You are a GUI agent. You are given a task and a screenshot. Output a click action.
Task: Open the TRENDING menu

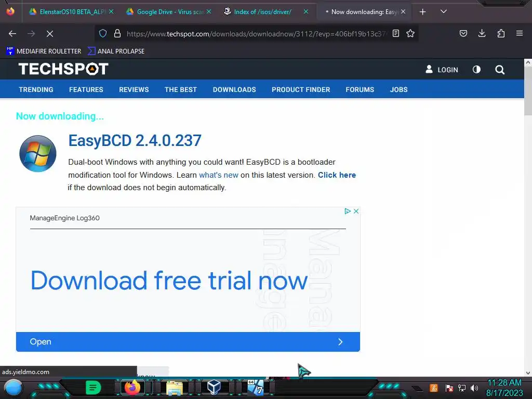click(x=36, y=89)
